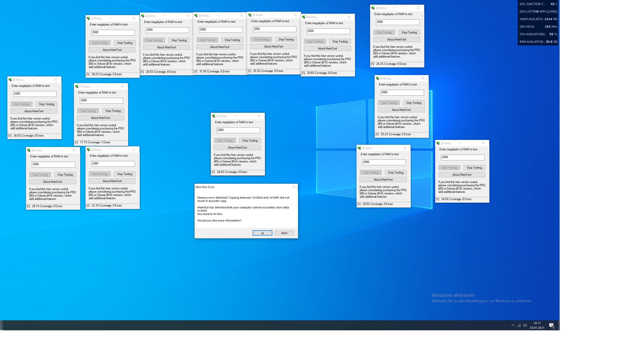Screen dimensions: 644x362
Task: Close the 20.5% coverage MemTest window
Action: 405,148
